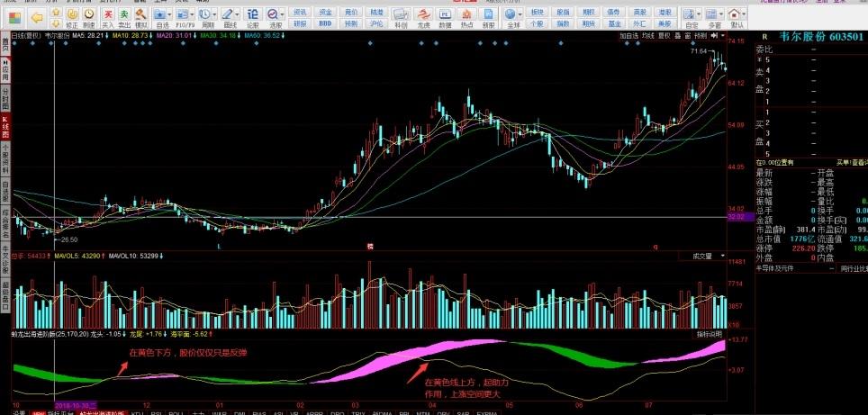868x415 pixels.
Task: Open the BBD button
Action: (x=326, y=23)
